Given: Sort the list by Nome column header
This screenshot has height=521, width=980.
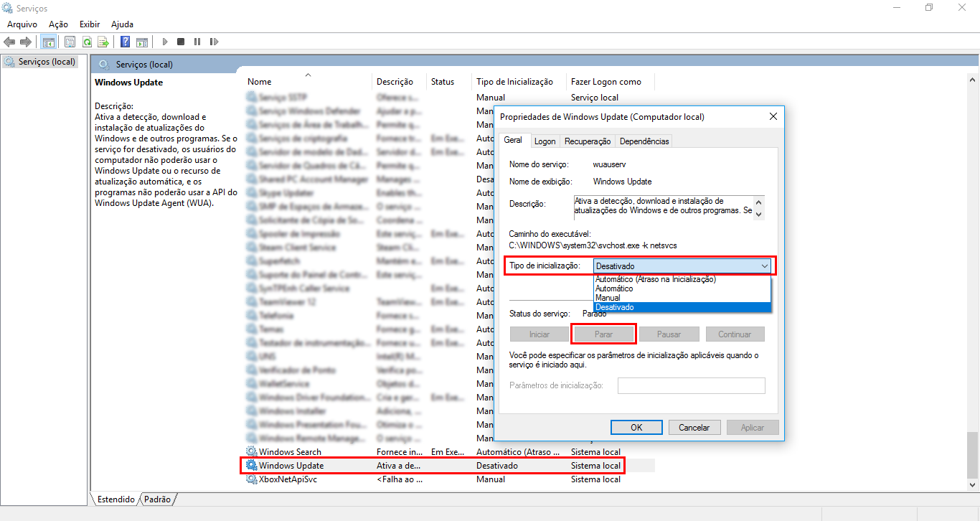Looking at the screenshot, I should (x=308, y=81).
